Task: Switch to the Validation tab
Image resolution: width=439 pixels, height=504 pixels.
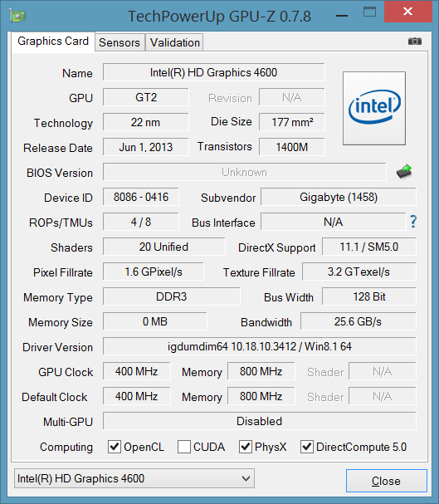Action: pos(175,42)
